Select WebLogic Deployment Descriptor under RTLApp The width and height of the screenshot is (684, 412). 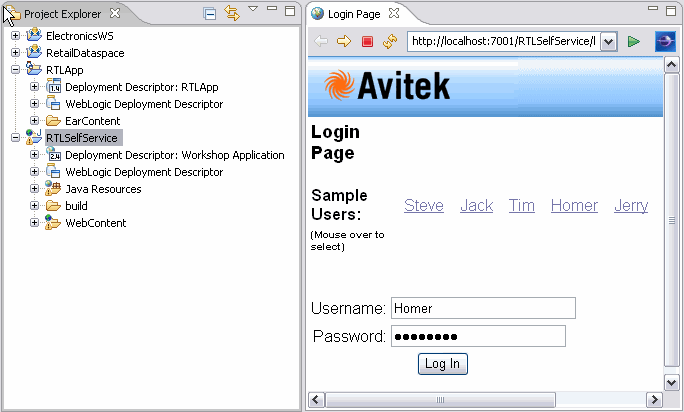click(144, 104)
